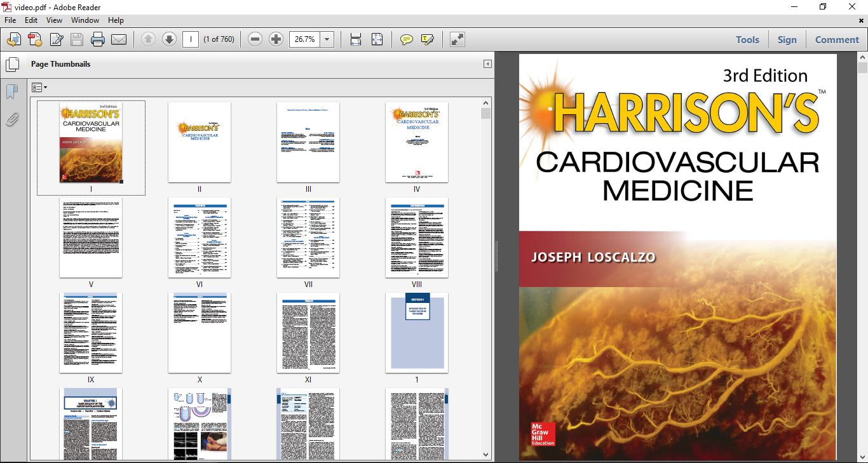The width and height of the screenshot is (868, 463).
Task: Open the Comment pane
Action: click(837, 39)
